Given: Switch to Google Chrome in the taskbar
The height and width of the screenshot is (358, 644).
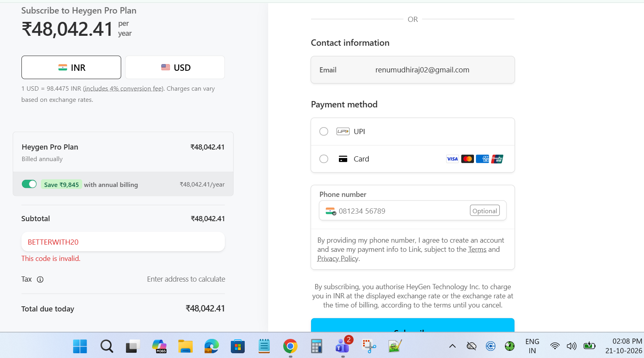Looking at the screenshot, I should point(290,346).
